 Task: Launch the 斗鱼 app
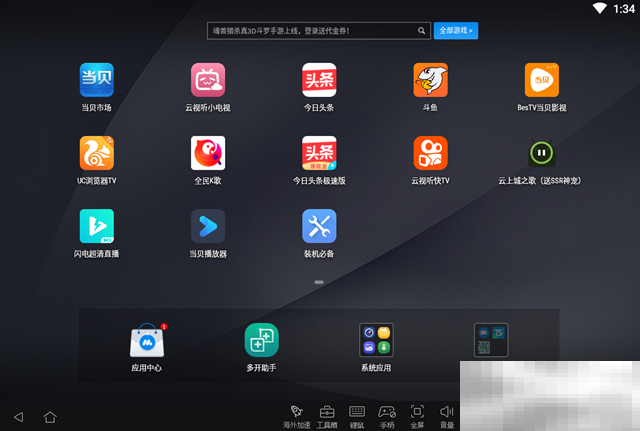pos(431,80)
